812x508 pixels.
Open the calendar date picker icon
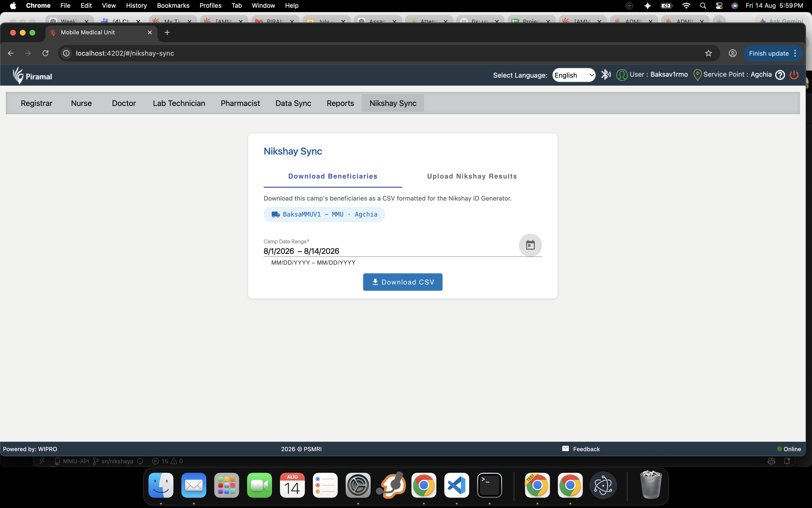tap(530, 245)
